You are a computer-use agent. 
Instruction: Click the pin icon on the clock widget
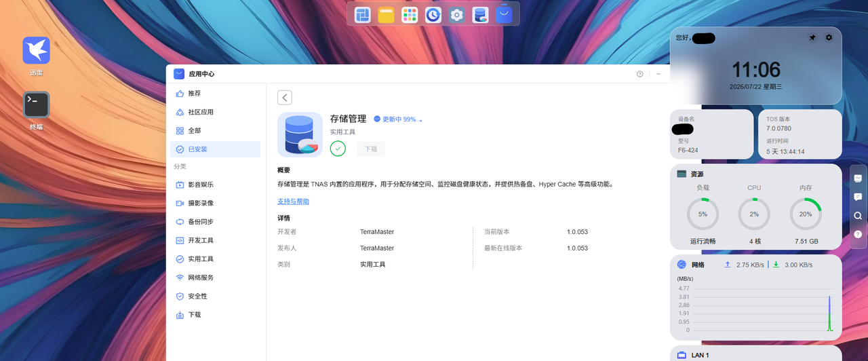pyautogui.click(x=812, y=38)
